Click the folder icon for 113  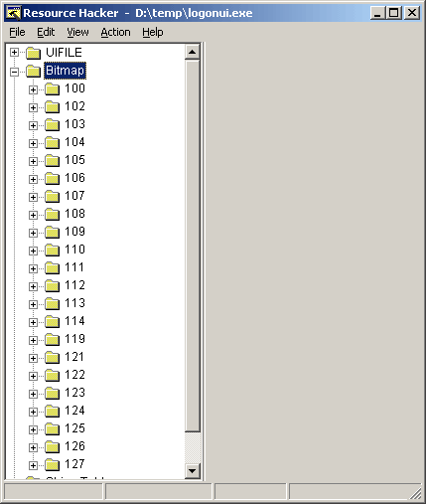tap(52, 303)
